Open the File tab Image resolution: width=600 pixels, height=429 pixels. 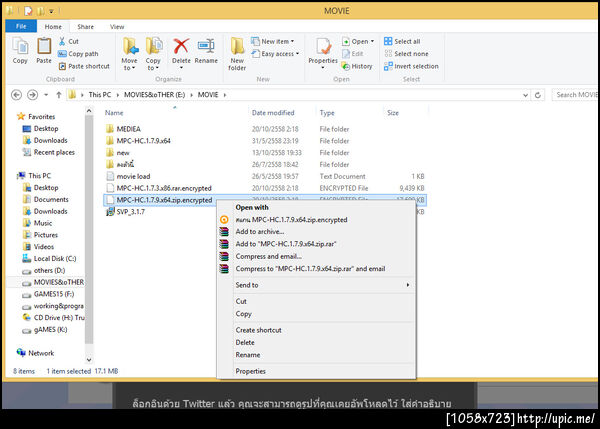(21, 26)
